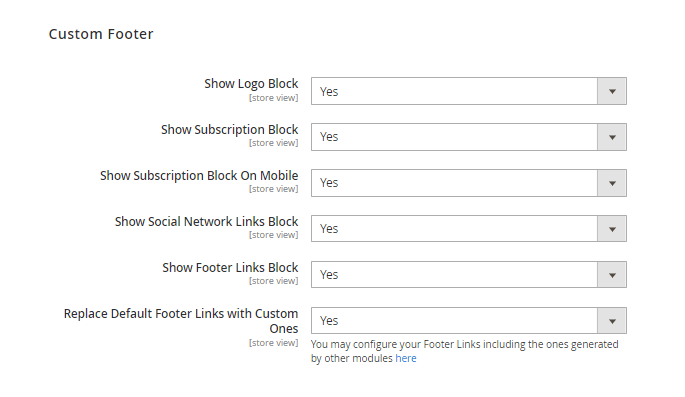The height and width of the screenshot is (397, 685).
Task: Click the Custom Footer section heading
Action: tap(101, 34)
